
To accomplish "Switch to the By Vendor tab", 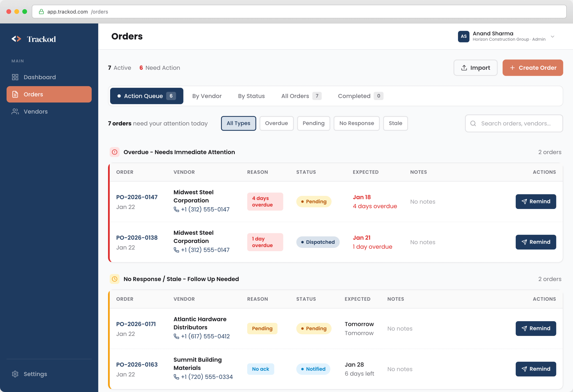I will (207, 96).
